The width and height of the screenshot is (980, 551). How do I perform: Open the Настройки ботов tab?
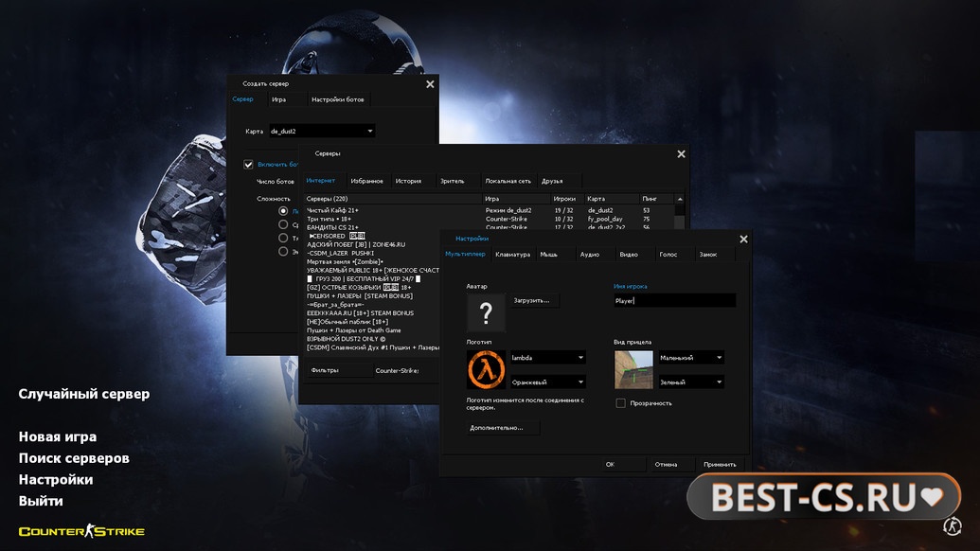[x=337, y=99]
